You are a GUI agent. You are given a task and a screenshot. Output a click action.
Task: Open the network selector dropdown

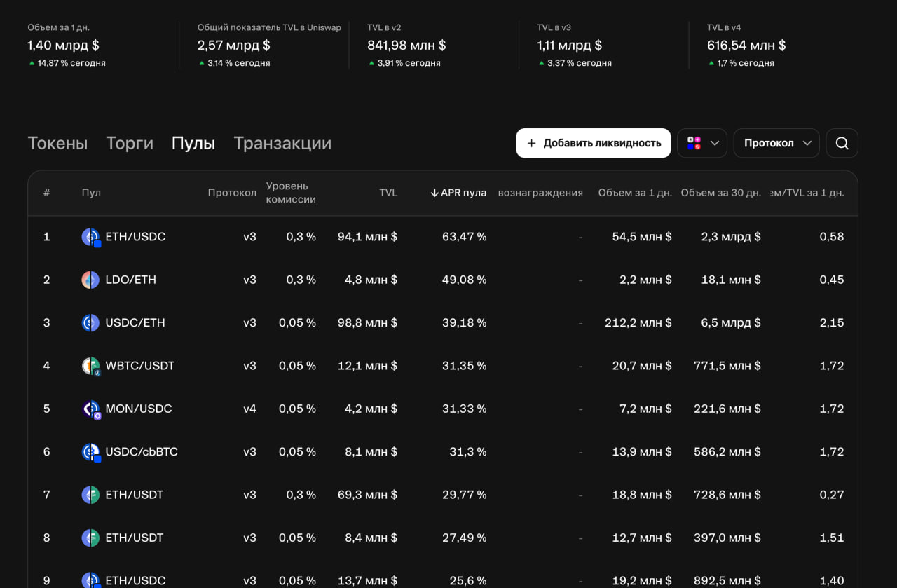(x=702, y=143)
